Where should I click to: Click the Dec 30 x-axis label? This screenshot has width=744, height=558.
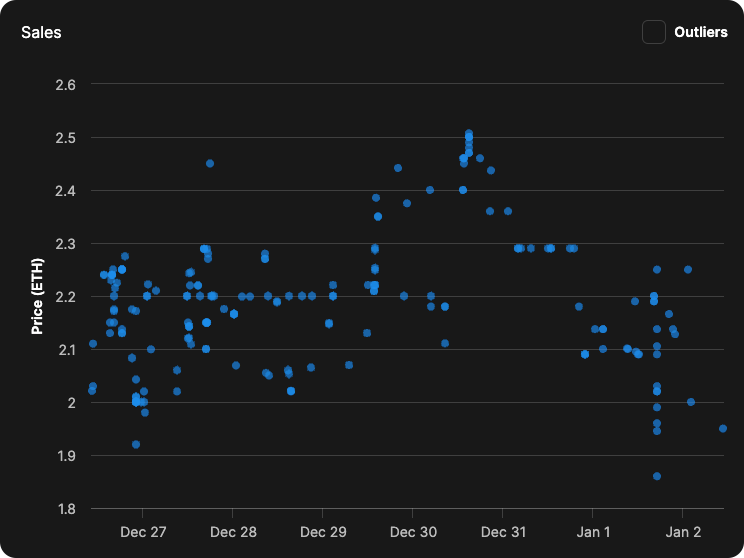click(414, 531)
